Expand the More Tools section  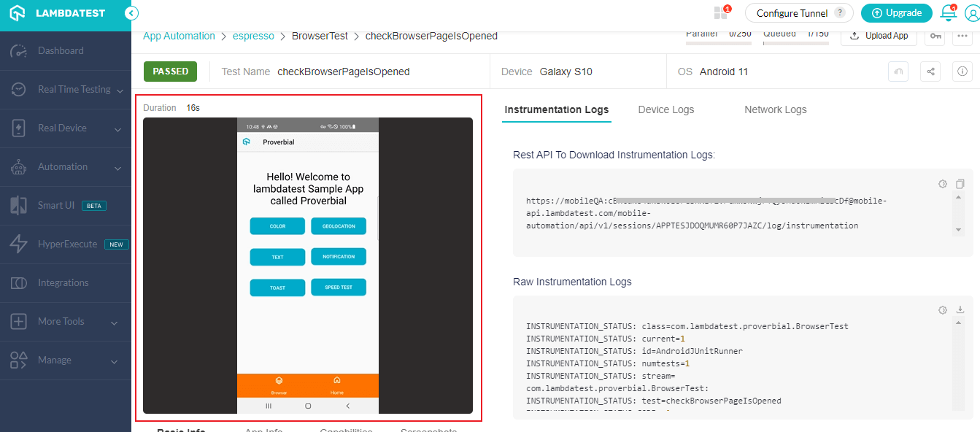click(115, 322)
